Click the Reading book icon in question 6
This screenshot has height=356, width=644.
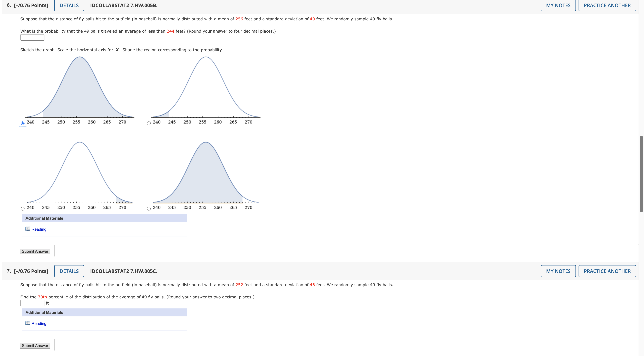(x=28, y=229)
